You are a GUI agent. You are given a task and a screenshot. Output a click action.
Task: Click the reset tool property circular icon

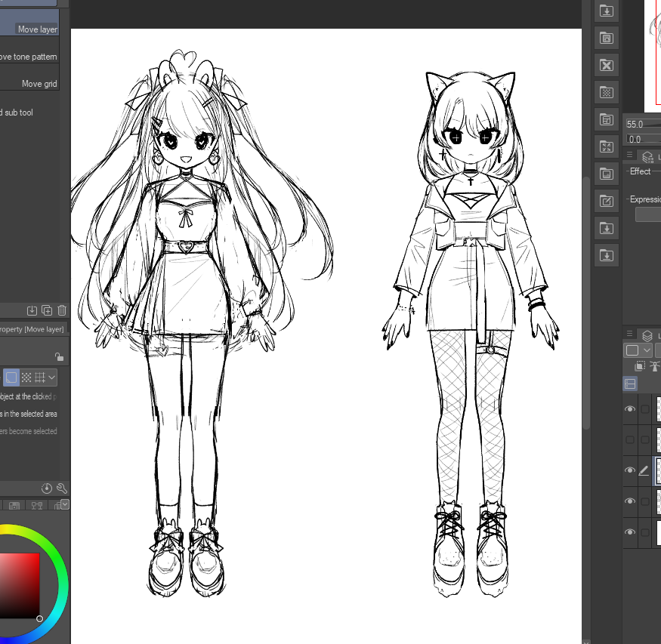tap(47, 488)
